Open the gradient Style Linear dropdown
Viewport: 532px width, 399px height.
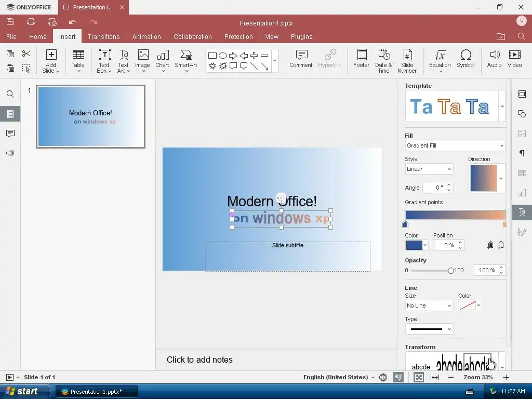coord(429,169)
